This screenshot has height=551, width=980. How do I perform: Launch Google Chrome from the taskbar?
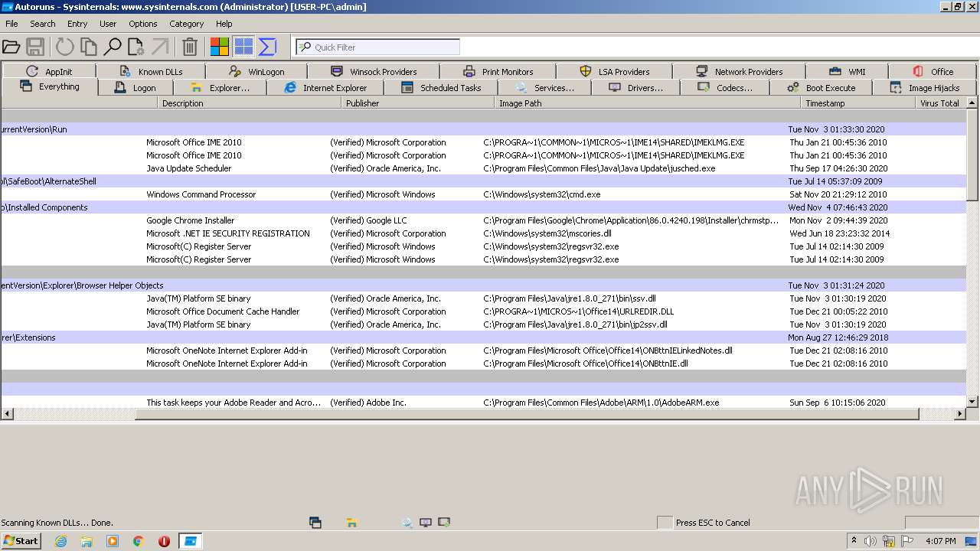pos(139,541)
